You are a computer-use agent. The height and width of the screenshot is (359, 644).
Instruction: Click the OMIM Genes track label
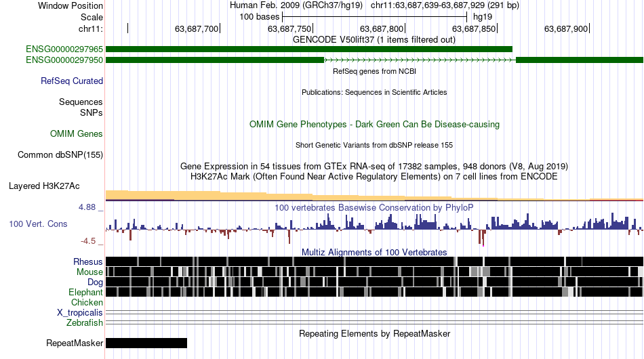coord(77,133)
